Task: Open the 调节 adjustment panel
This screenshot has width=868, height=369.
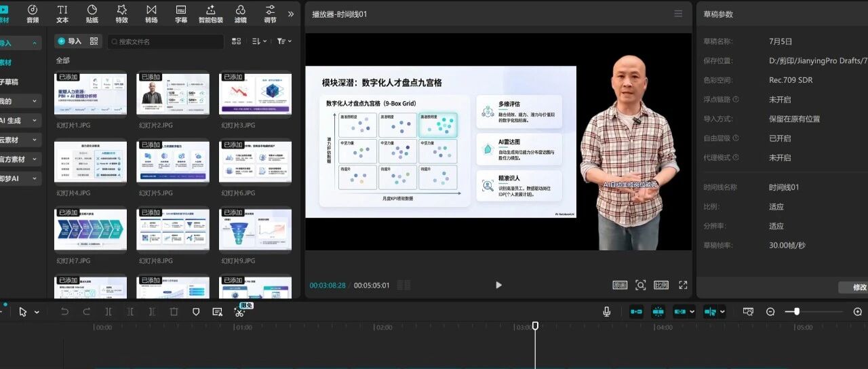Action: click(x=270, y=14)
